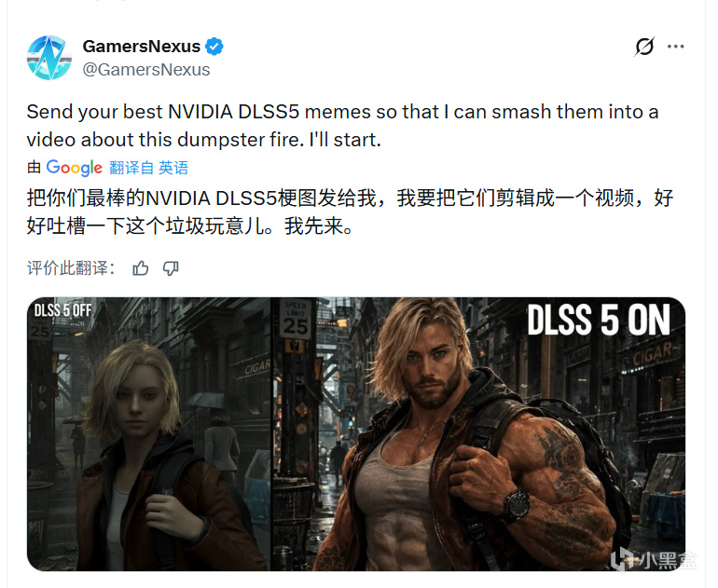The image size is (718, 588).
Task: Click the muscular man's wristwatch in image
Action: point(517,503)
